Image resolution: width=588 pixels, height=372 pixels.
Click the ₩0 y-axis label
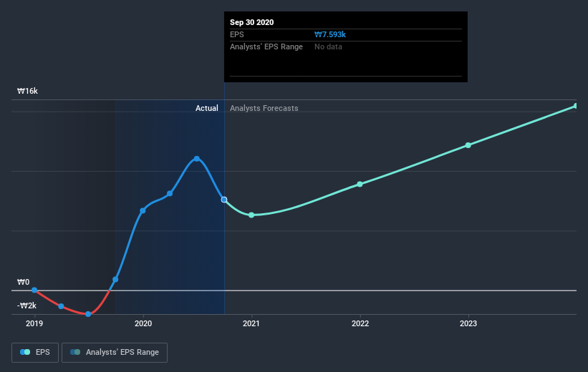23,282
